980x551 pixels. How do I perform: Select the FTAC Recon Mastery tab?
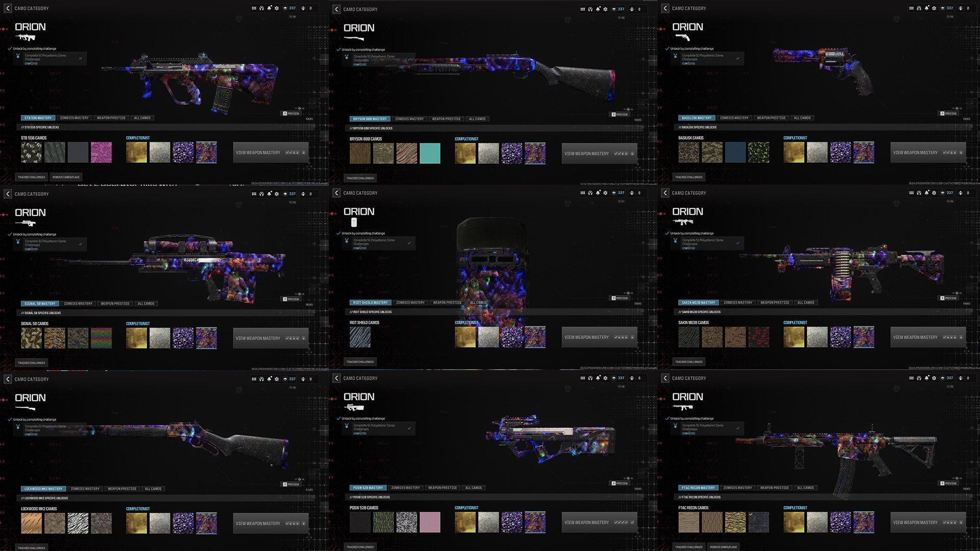[x=699, y=488]
